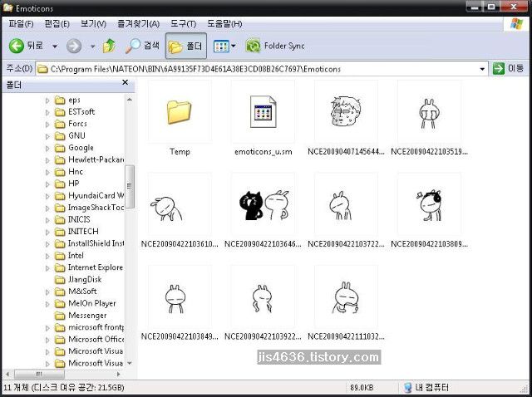Screen dimensions: 532x397
Task: Open the Forward history dropdown arrow
Action: pyautogui.click(x=92, y=47)
